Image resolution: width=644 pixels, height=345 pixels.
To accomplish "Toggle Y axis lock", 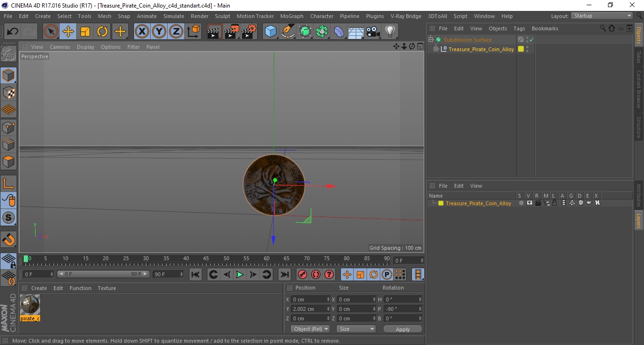I will tap(159, 32).
